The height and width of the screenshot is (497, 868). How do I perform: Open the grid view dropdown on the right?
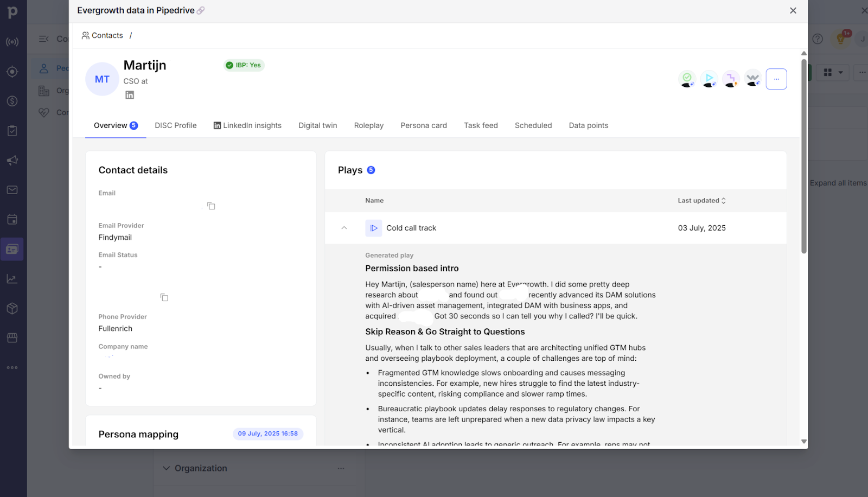pyautogui.click(x=833, y=72)
